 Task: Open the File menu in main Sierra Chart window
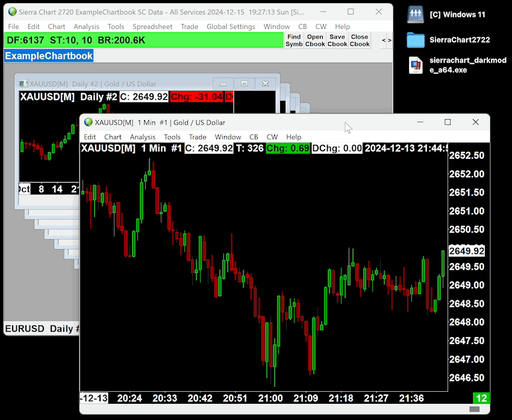coord(13,26)
